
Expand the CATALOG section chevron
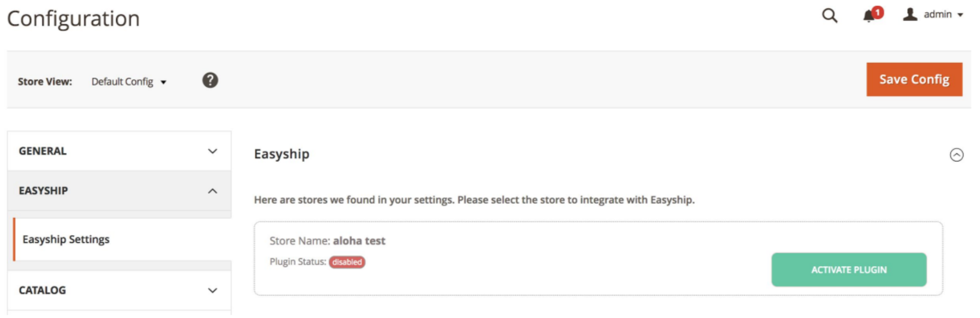click(213, 290)
